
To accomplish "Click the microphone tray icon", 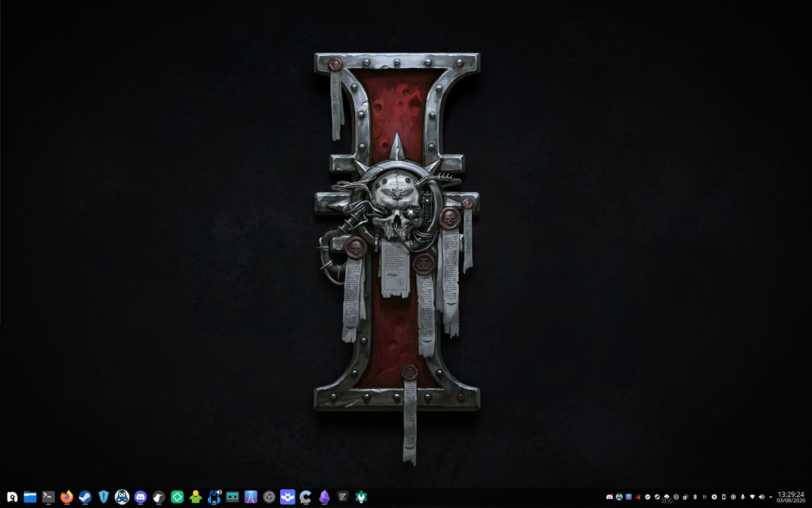I will point(742,496).
